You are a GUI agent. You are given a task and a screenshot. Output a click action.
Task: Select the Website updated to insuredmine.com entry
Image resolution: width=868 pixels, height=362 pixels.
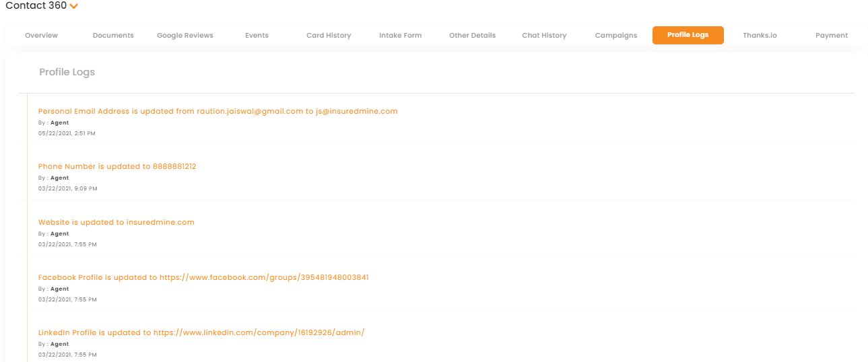(x=116, y=222)
